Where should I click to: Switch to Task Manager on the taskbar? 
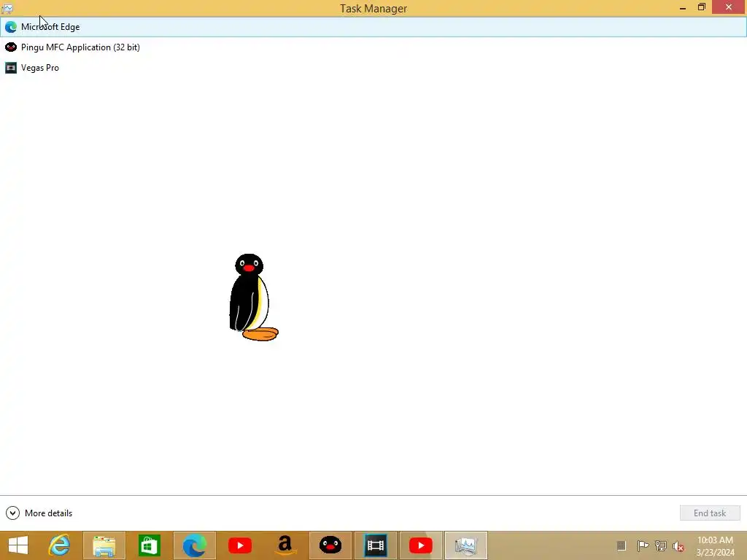466,545
